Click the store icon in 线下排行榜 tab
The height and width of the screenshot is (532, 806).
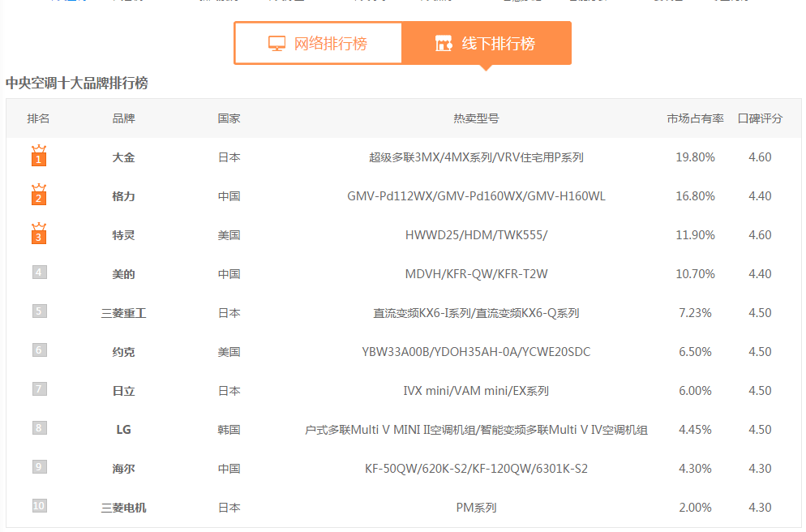(443, 44)
